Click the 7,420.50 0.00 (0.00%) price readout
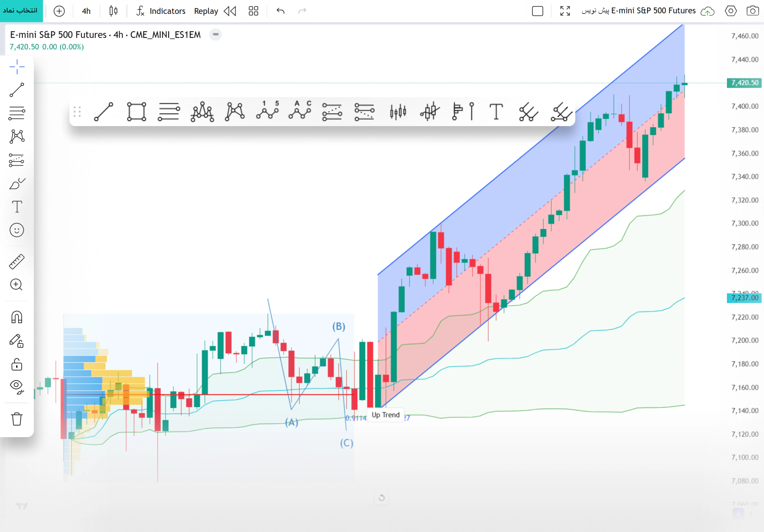764x532 pixels. pyautogui.click(x=47, y=47)
